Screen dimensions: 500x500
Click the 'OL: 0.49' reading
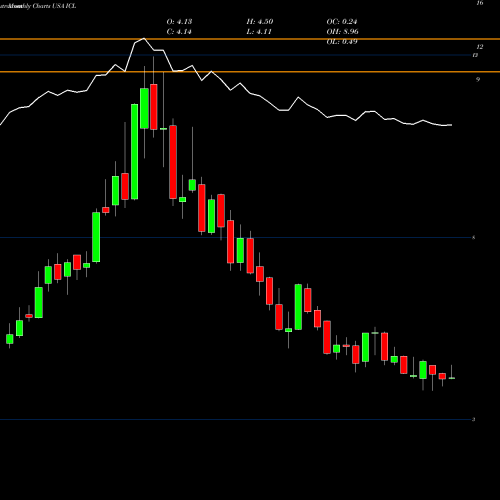click(x=342, y=42)
